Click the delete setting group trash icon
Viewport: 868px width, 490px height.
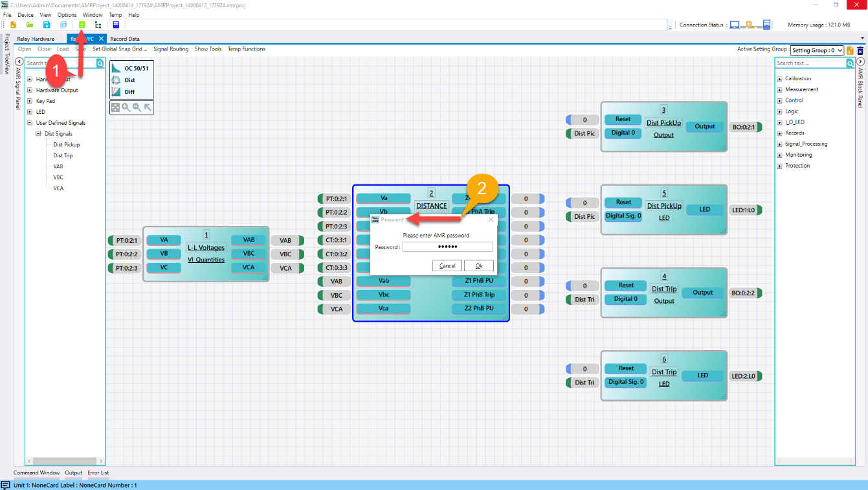coord(860,50)
